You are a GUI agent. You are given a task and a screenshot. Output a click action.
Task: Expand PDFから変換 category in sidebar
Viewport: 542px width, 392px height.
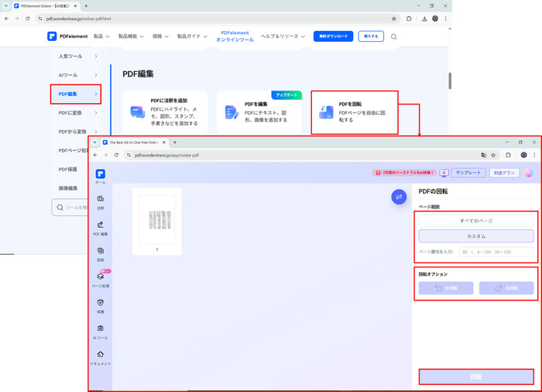point(77,132)
